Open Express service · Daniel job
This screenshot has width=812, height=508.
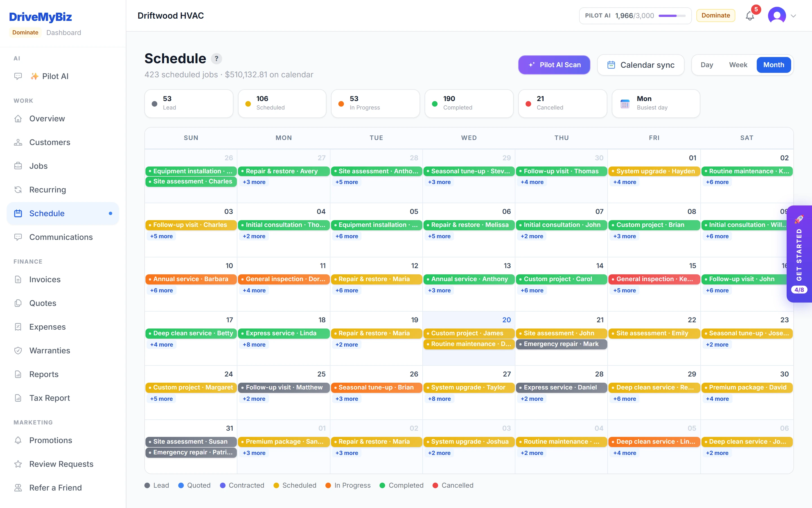tap(561, 387)
